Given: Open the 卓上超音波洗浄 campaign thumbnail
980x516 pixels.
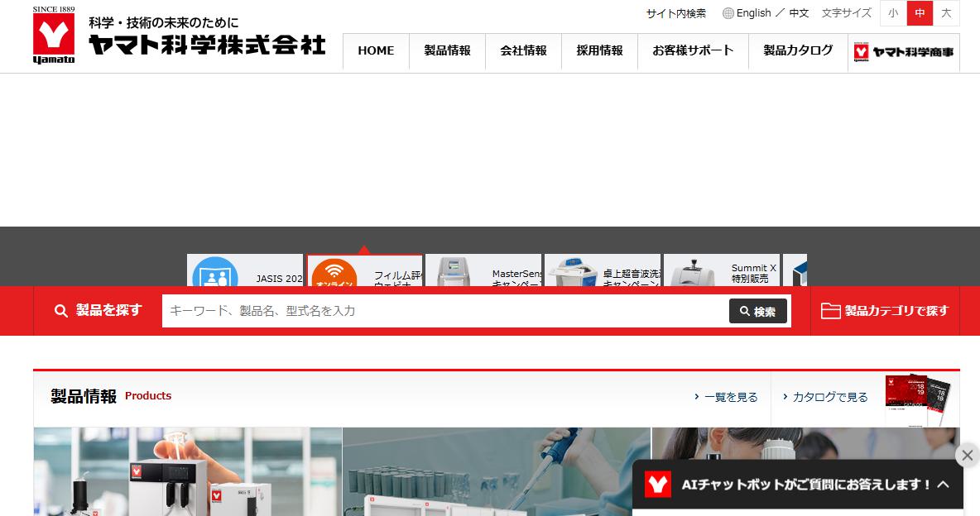Looking at the screenshot, I should [603, 270].
